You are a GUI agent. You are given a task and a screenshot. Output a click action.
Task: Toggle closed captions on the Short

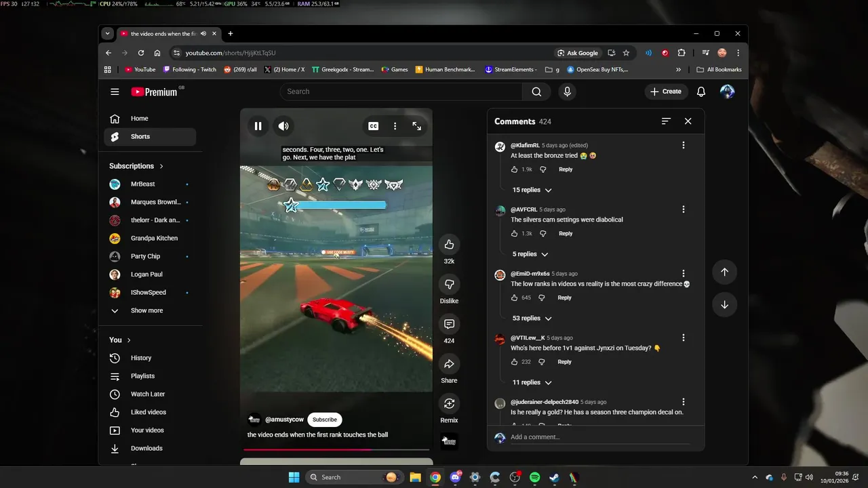coord(373,126)
